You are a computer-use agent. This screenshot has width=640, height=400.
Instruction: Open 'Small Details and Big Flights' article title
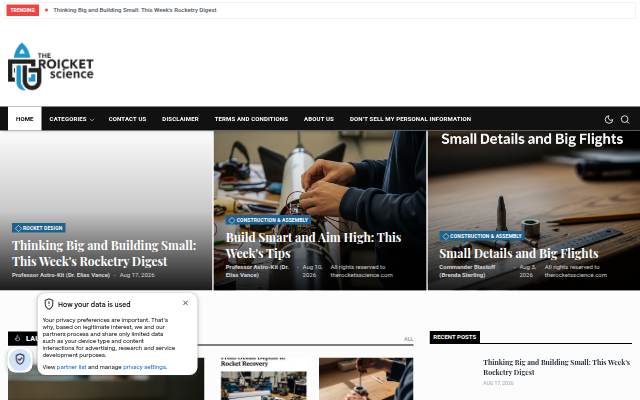[x=519, y=253]
